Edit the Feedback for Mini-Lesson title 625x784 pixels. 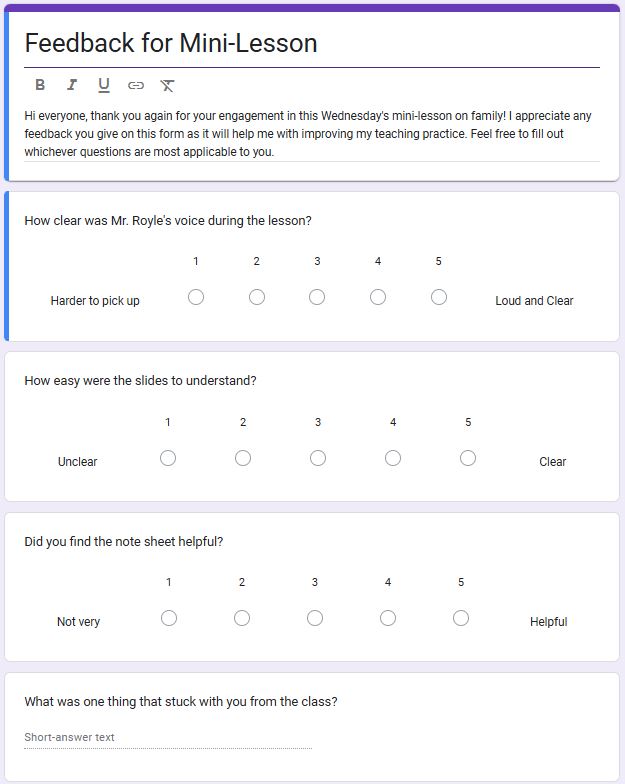click(312, 43)
